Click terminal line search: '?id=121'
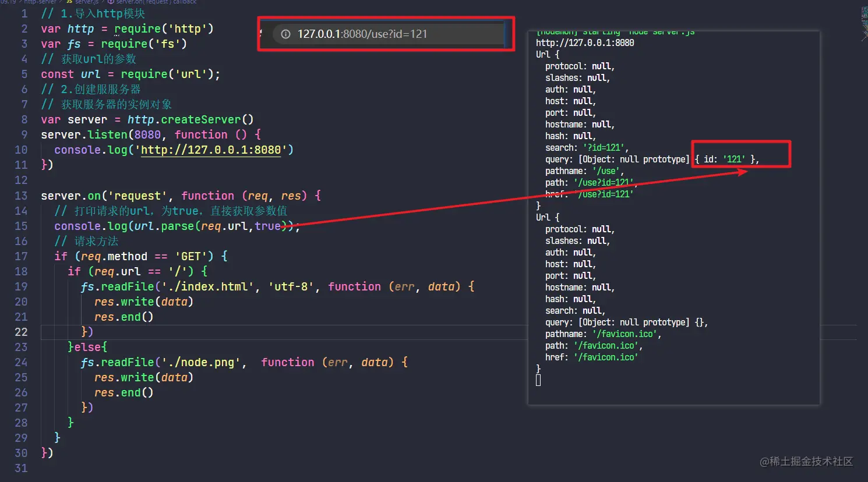Image resolution: width=868 pixels, height=482 pixels. click(587, 148)
